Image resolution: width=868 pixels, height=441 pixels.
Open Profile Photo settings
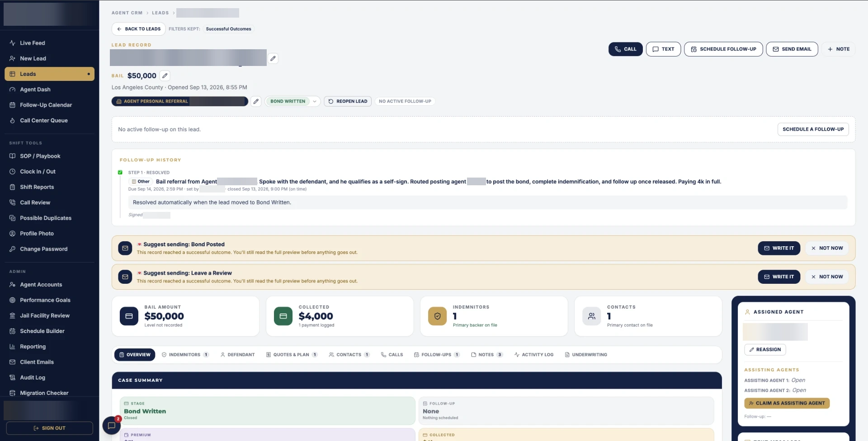(49, 233)
